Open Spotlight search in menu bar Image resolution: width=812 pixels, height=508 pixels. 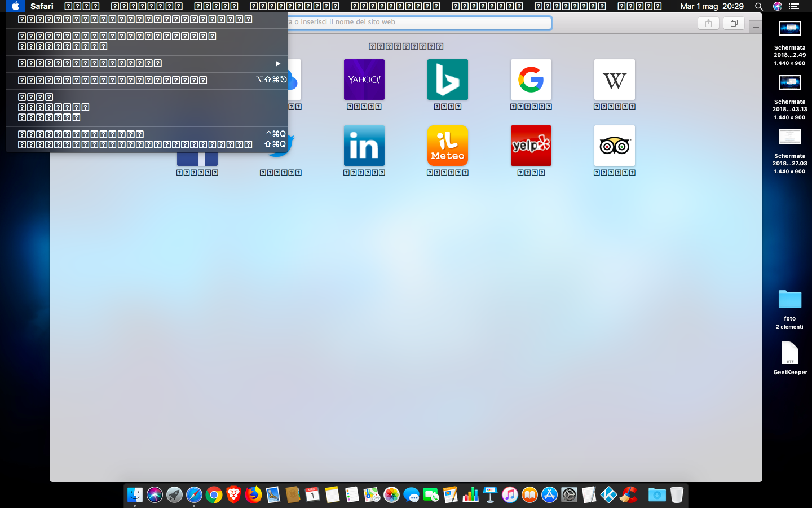pos(759,6)
